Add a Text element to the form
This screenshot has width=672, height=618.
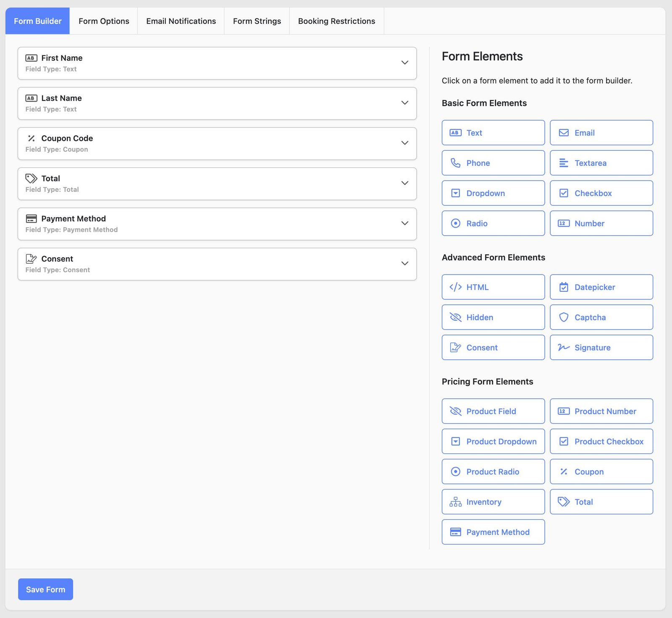[493, 133]
